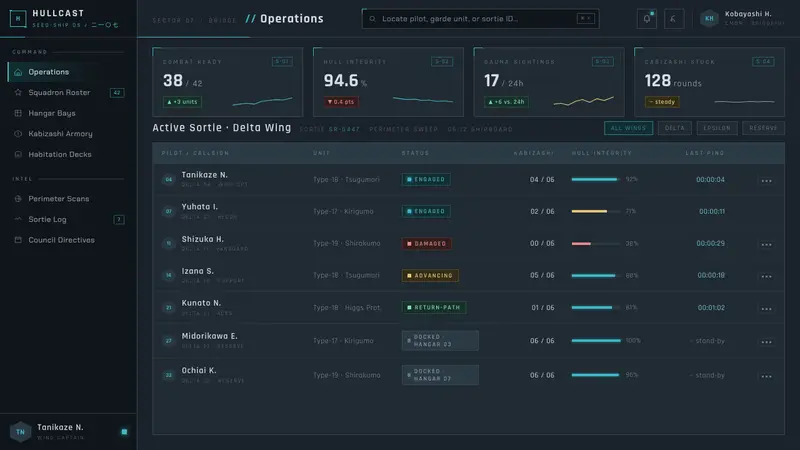Click the Damaged badge for Shizuka H.
800x450 pixels.
427,244
